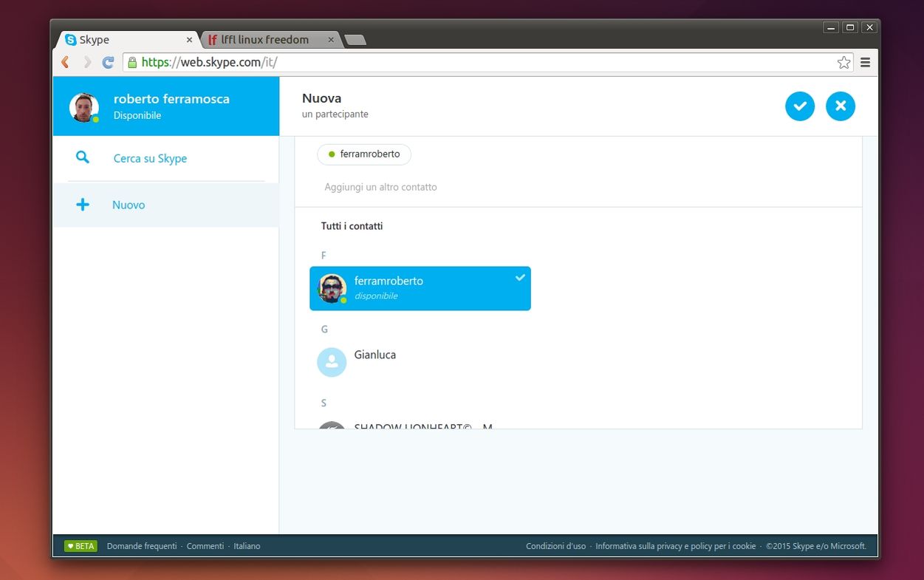The width and height of the screenshot is (924, 580).
Task: Click the search icon next to Cerca su Skype
Action: (82, 157)
